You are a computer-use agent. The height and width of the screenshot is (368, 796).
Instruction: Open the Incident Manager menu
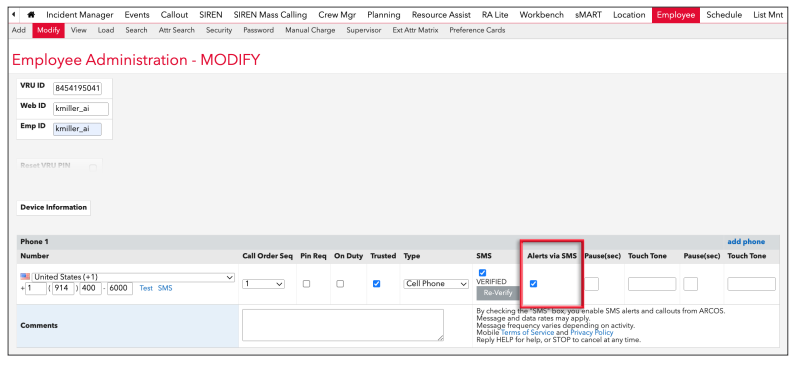coord(80,15)
